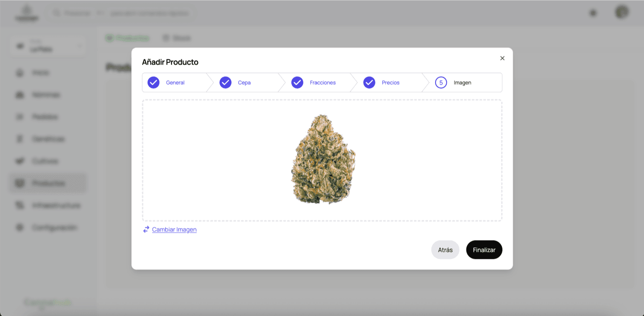644x316 pixels.
Task: Go to the Fracciones step
Action: (322, 83)
